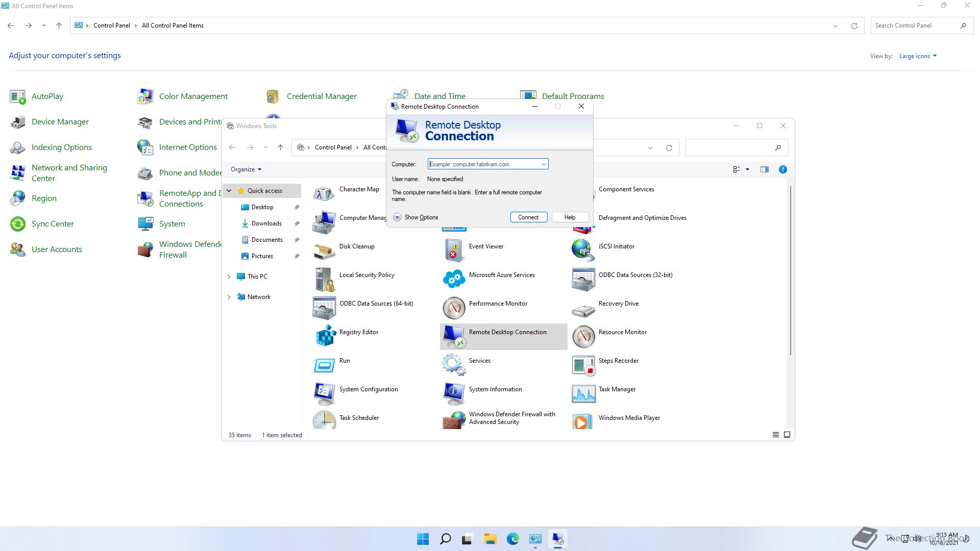Select Pictures under Quick access
Image resolution: width=980 pixels, height=551 pixels.
pyautogui.click(x=262, y=256)
